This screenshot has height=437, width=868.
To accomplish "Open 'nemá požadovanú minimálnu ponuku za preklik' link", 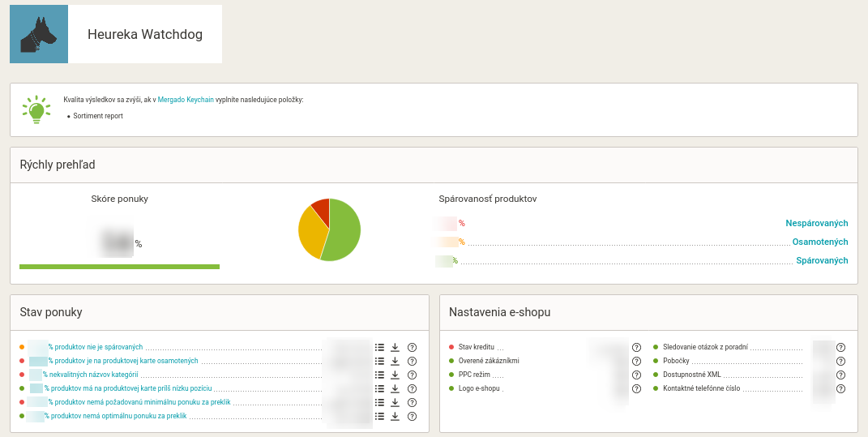I will coord(139,403).
